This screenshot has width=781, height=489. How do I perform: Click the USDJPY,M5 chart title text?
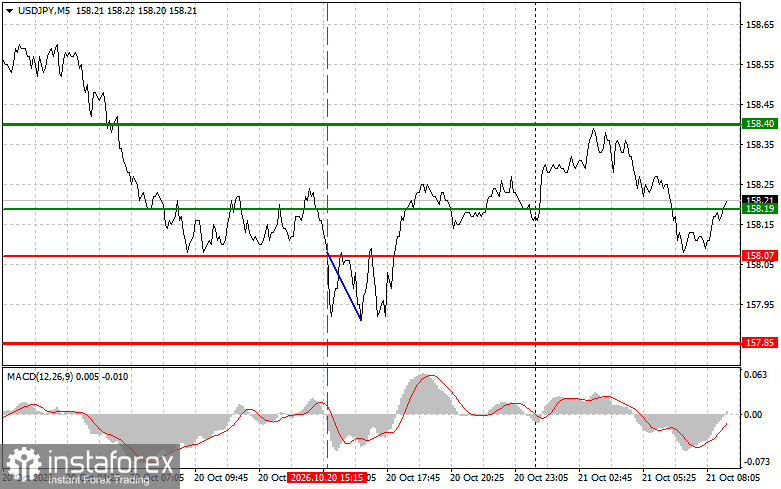44,10
